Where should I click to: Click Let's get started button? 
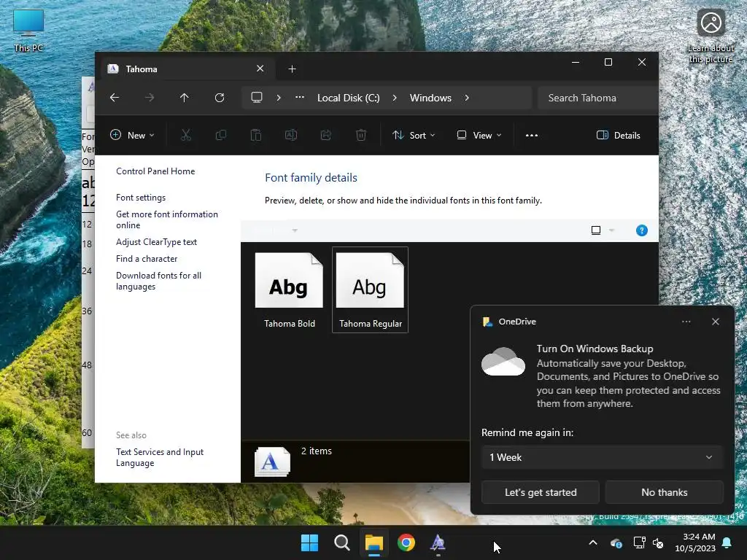click(541, 492)
